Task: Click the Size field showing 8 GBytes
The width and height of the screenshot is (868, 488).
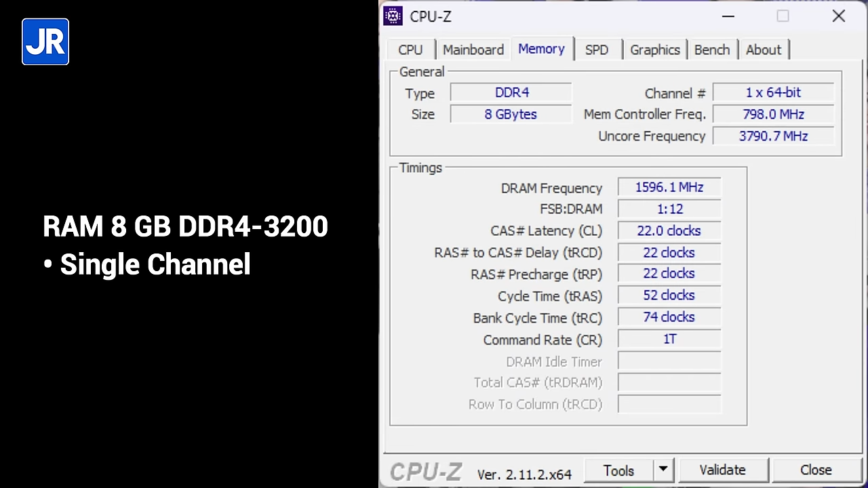Action: pos(511,115)
